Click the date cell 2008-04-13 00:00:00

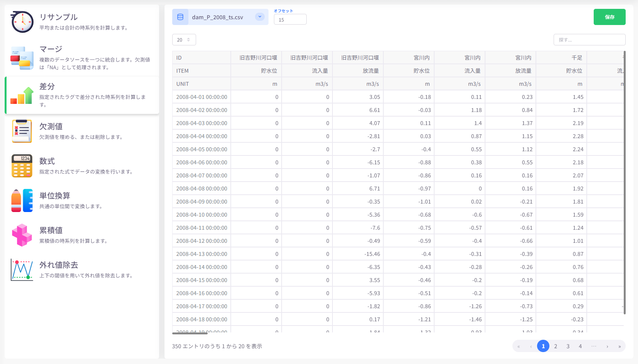201,254
